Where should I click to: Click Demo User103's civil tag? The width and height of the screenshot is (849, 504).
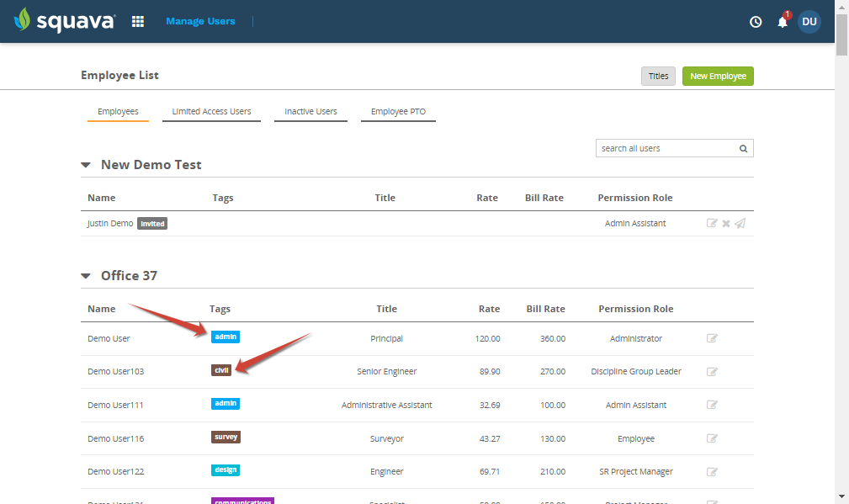221,370
